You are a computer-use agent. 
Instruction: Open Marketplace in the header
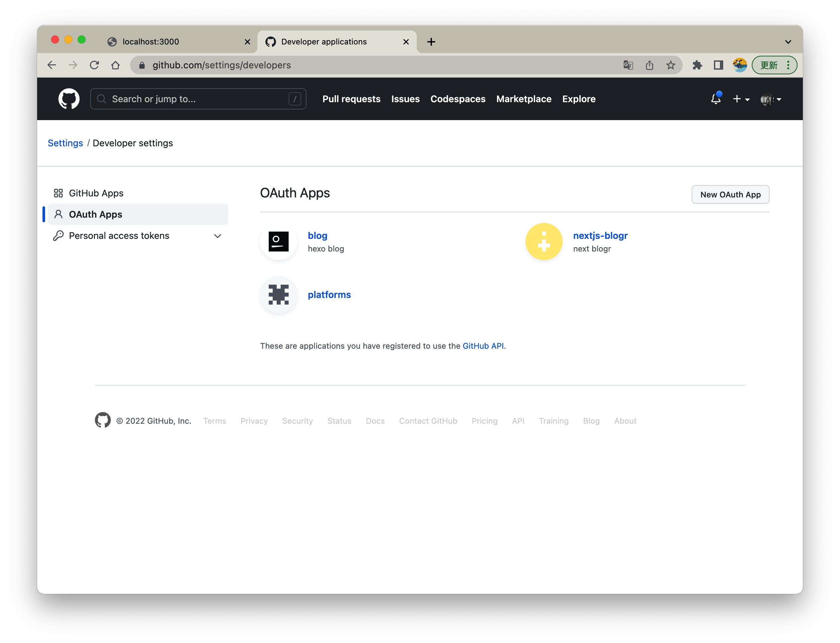[524, 99]
